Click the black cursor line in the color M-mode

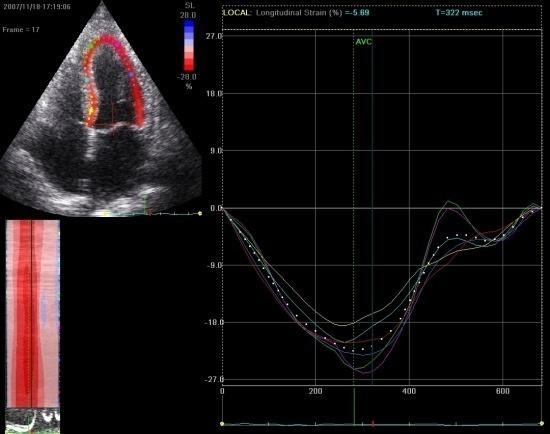click(x=32, y=313)
